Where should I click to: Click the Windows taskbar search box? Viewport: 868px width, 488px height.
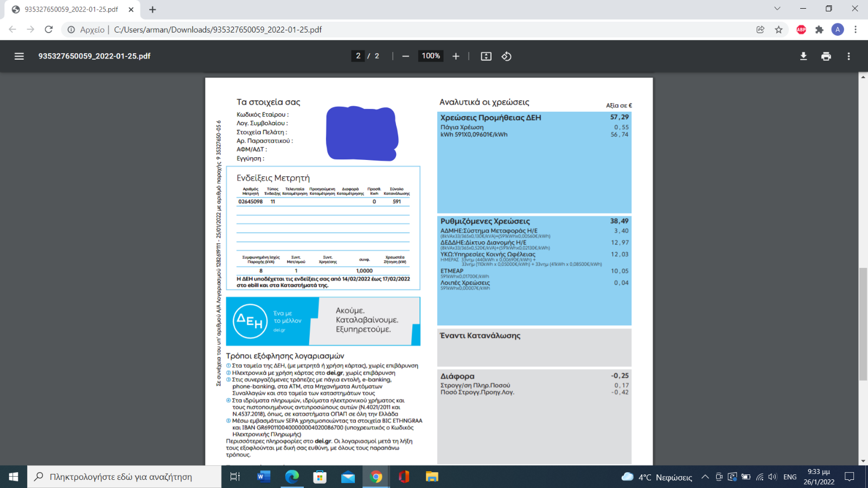(x=124, y=477)
